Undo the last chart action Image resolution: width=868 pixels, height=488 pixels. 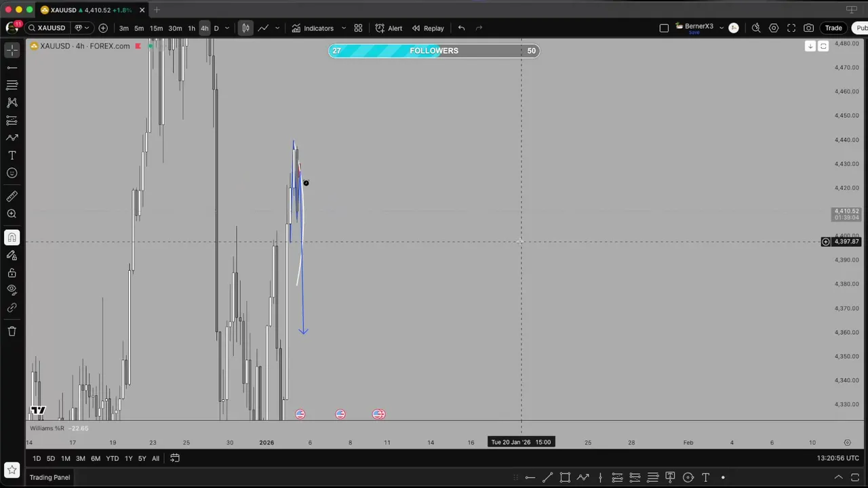461,28
